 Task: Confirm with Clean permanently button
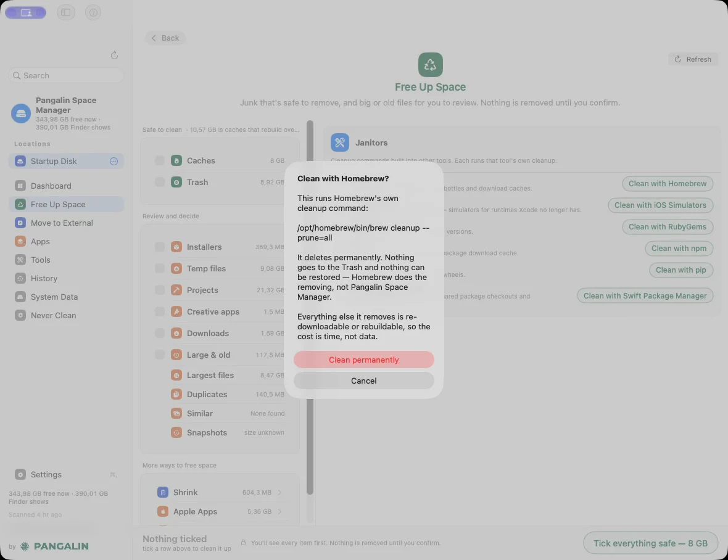(x=363, y=360)
